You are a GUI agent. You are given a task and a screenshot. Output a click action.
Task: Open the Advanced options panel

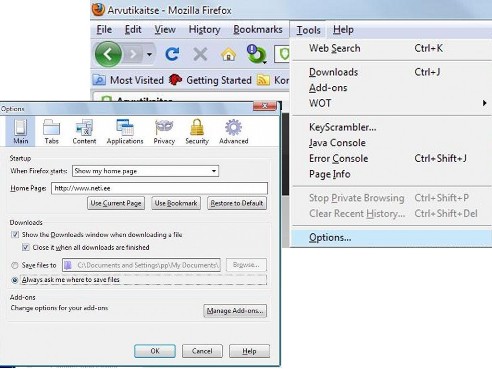tap(234, 131)
